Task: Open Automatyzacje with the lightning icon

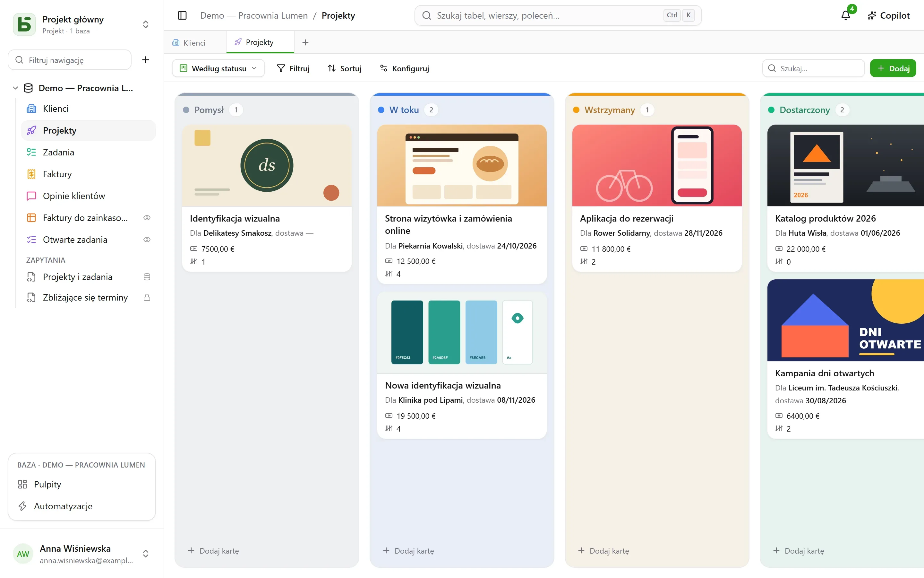Action: pyautogui.click(x=81, y=506)
